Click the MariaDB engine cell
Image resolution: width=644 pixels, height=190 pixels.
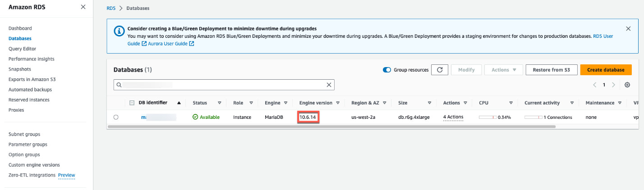(x=274, y=117)
